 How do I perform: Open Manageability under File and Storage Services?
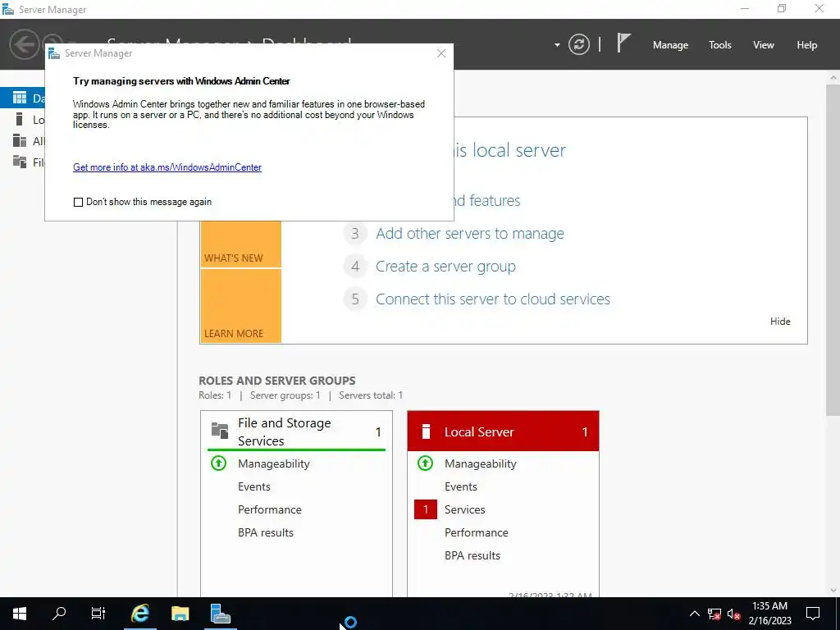tap(274, 464)
